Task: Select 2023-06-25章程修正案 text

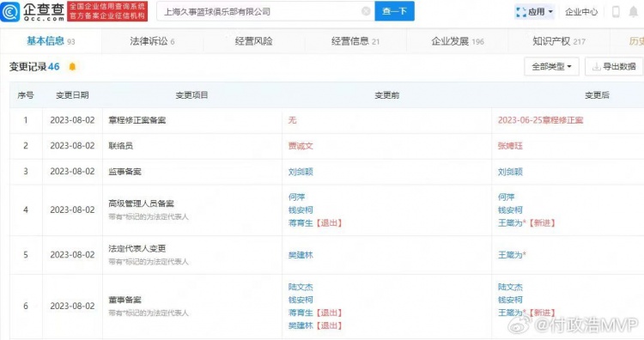Action: 540,120
